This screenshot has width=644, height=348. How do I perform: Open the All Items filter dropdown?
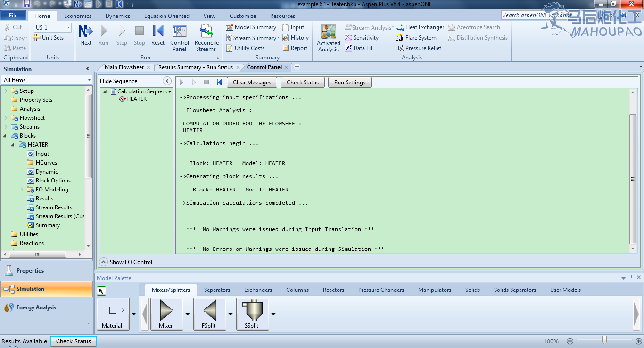click(x=89, y=80)
